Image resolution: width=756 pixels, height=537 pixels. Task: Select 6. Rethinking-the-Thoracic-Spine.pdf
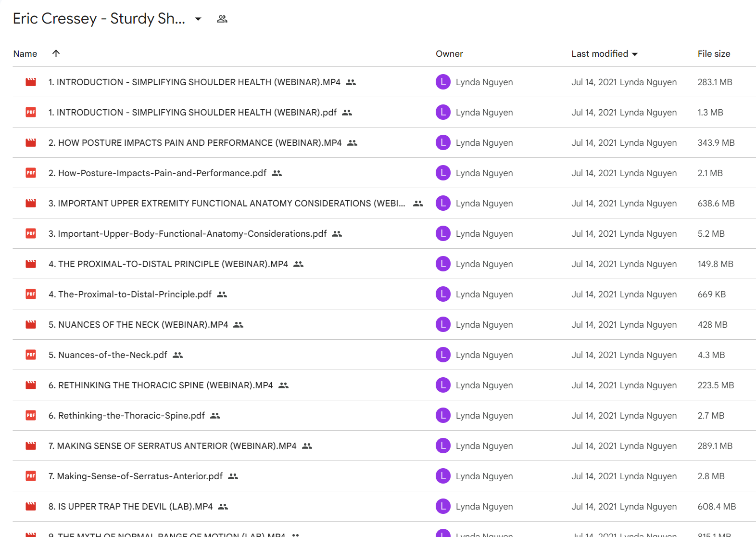point(126,416)
